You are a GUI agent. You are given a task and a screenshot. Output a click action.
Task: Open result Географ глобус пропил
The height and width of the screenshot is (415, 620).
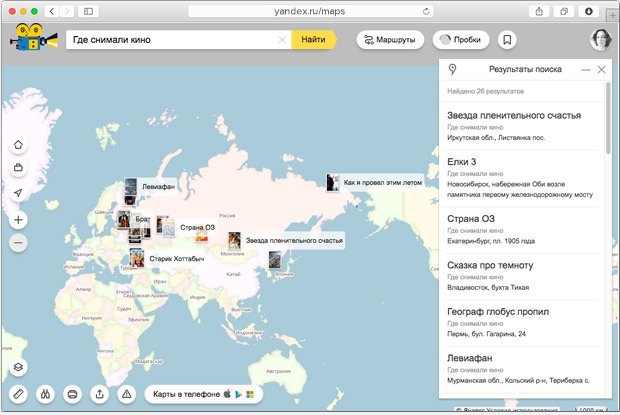(x=522, y=323)
